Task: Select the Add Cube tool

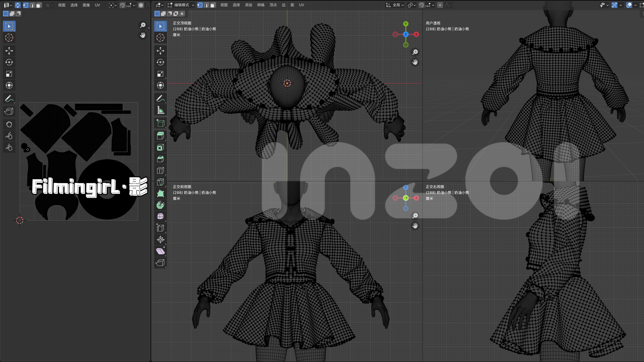Action: [x=160, y=123]
